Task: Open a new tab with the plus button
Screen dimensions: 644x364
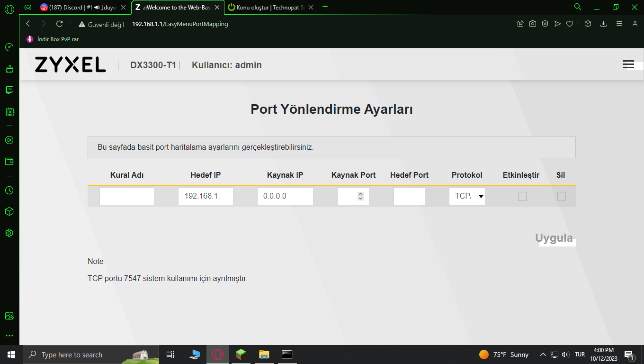Action: tap(325, 7)
